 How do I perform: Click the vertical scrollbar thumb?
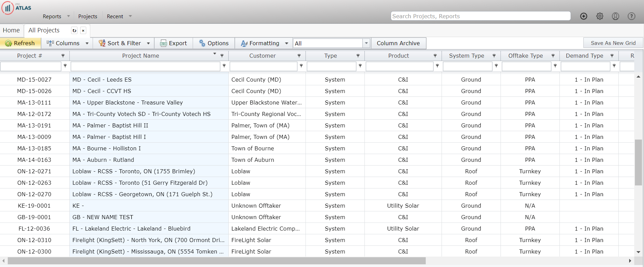638,162
